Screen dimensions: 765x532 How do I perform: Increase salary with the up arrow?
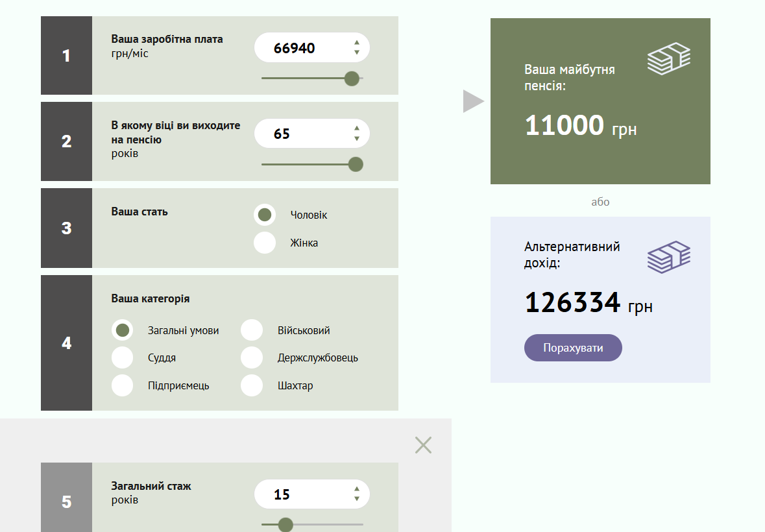(x=357, y=43)
